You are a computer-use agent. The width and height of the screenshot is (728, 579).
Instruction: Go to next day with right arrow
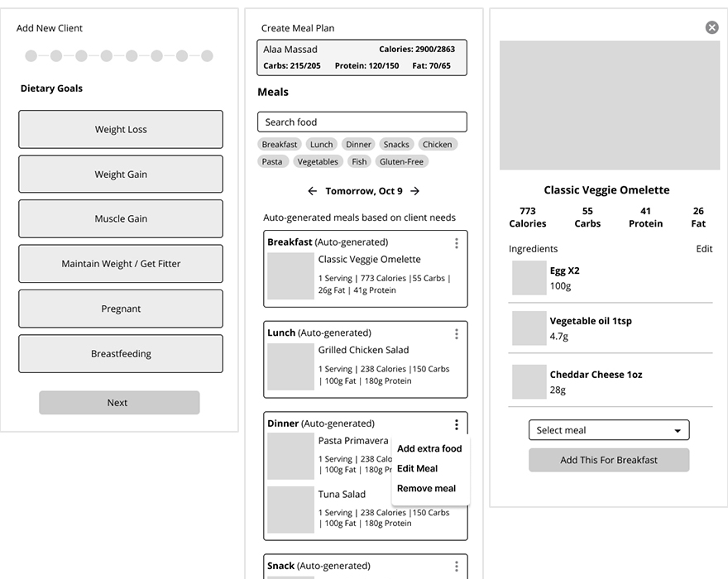414,191
